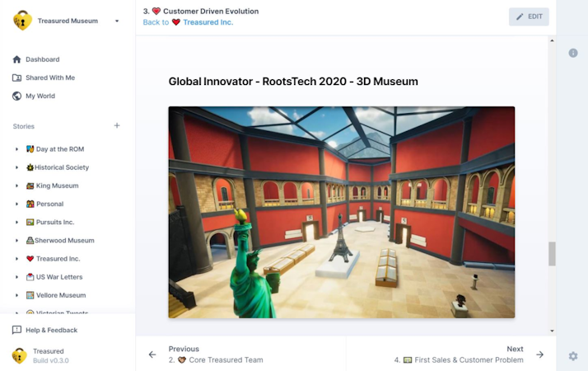Expand the Historical Society story
The height and width of the screenshot is (371, 588).
(16, 167)
